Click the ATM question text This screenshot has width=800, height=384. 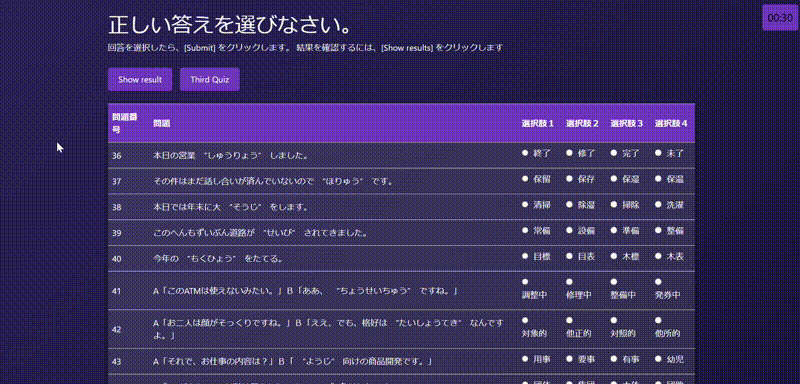tap(305, 291)
